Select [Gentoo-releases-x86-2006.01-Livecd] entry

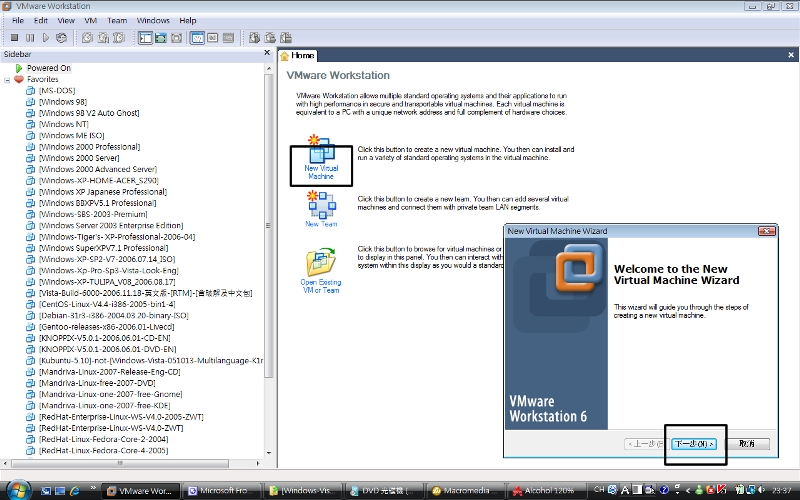click(x=107, y=327)
